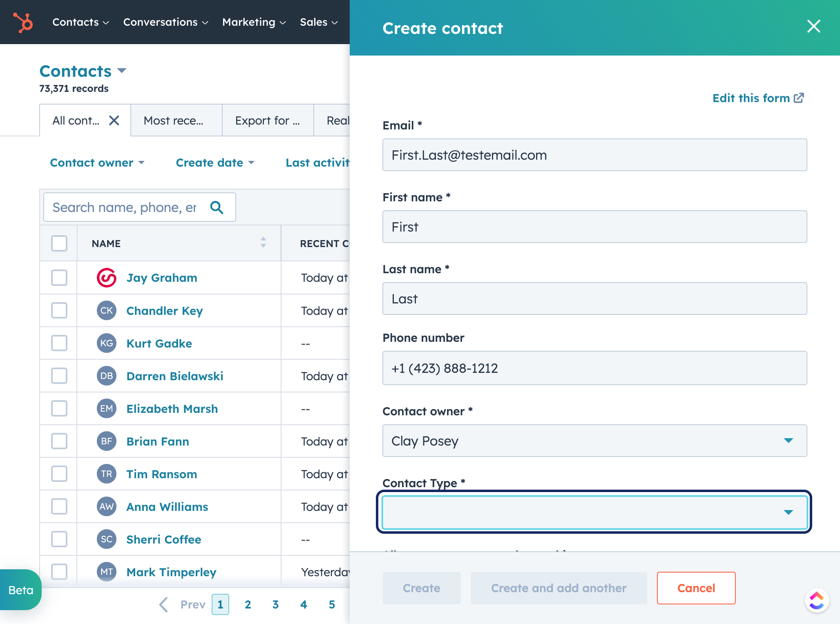Click the TR avatar for Tim Ransom
Image resolution: width=840 pixels, height=624 pixels.
point(107,474)
